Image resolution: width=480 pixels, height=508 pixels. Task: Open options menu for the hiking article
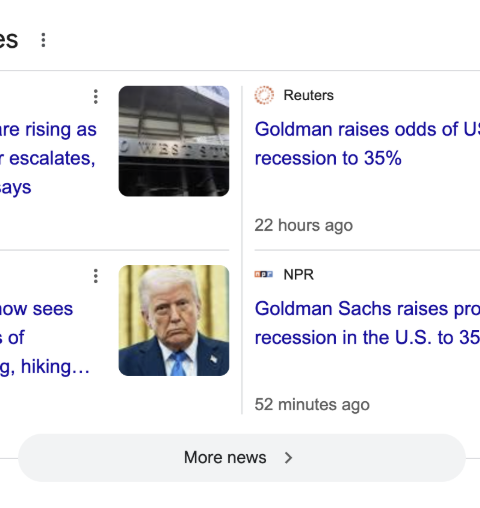tap(96, 276)
